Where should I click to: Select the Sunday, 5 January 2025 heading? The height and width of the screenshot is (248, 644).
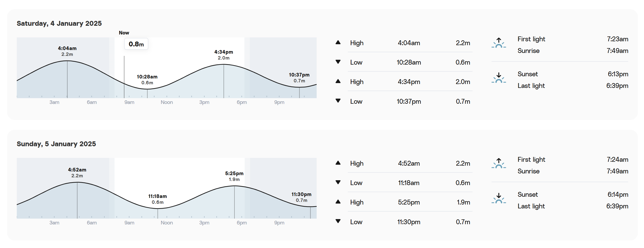coord(56,144)
